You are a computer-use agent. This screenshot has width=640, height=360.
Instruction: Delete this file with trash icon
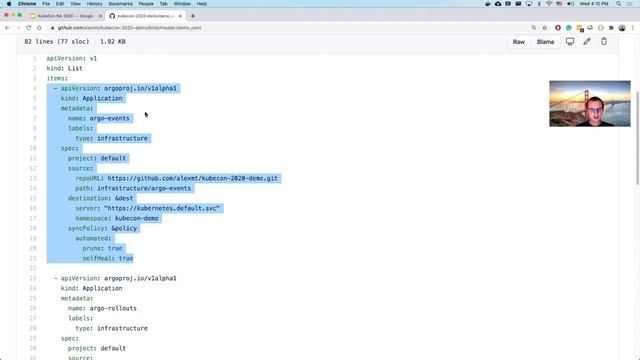(604, 42)
